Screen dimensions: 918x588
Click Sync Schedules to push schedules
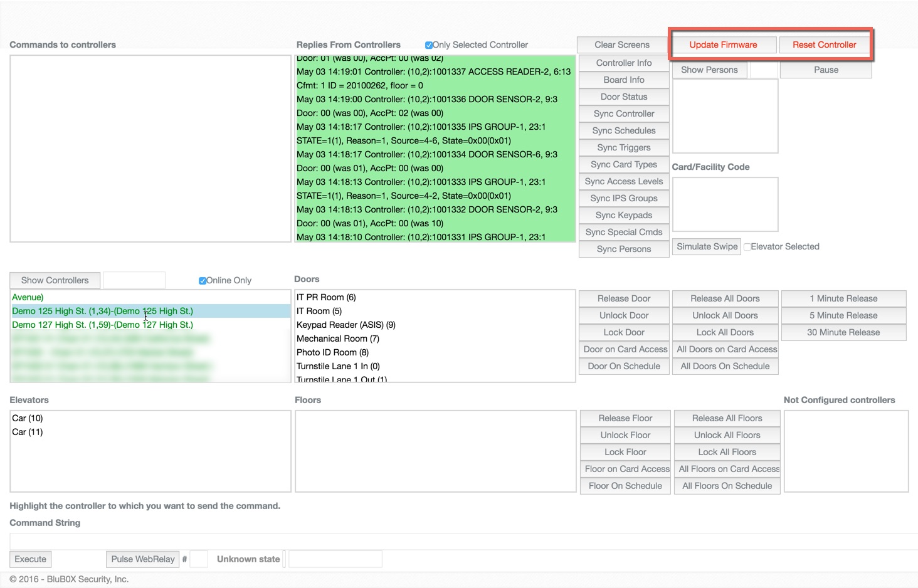pos(623,130)
